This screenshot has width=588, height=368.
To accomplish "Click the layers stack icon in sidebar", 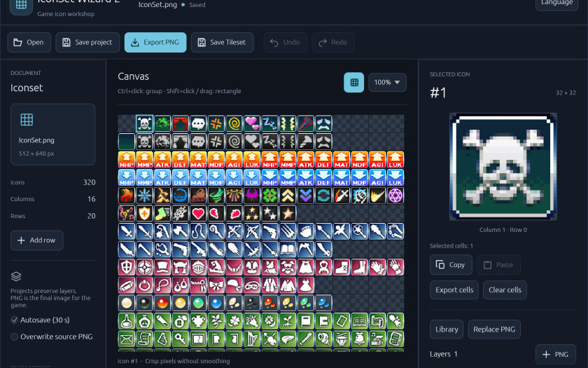I will [x=16, y=276].
